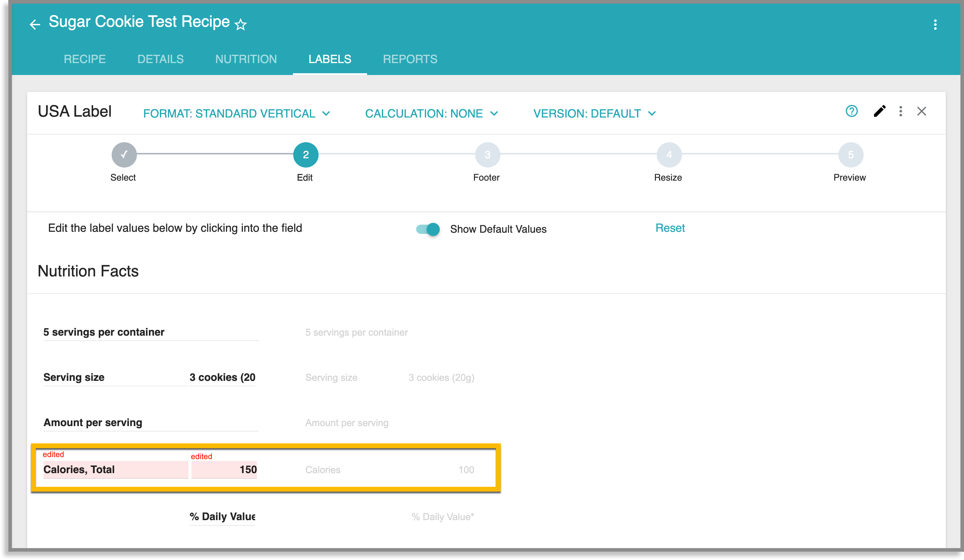Click the default 3 cookies (20g) text
Screen dimensions: 964x560
point(441,378)
